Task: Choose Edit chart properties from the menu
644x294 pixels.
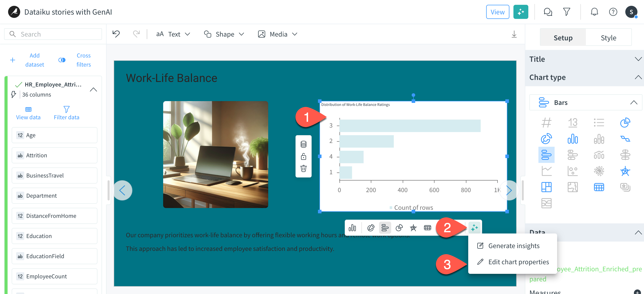Action: (x=519, y=262)
